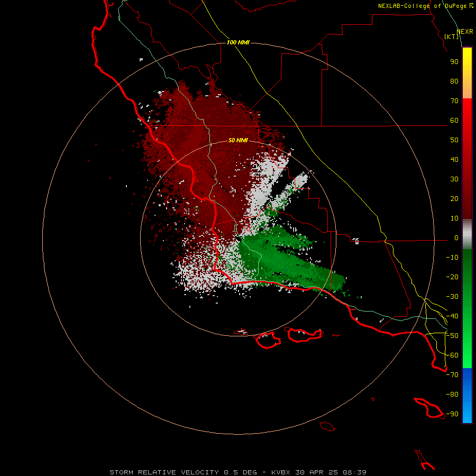Click the '-80' value on velocity scale
The width and height of the screenshot is (476, 476).
pyautogui.click(x=452, y=395)
